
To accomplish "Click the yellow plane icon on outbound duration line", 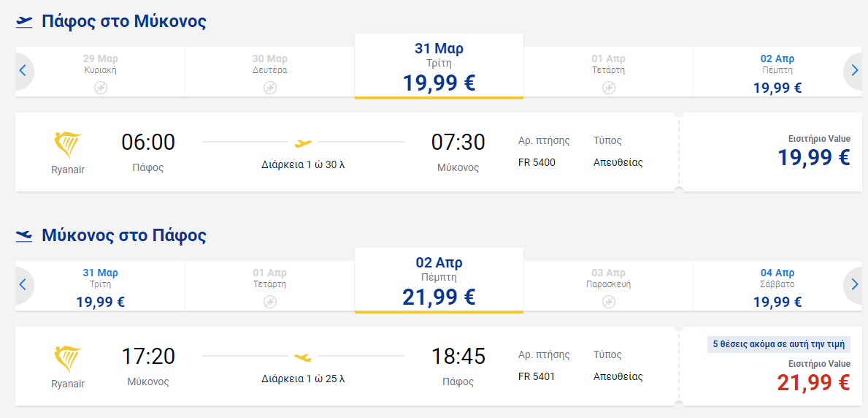I will tap(303, 143).
